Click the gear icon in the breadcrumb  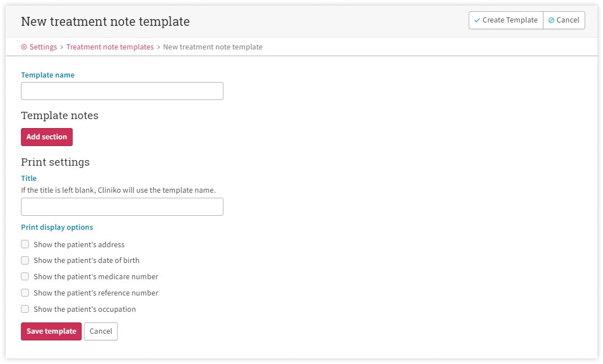pos(24,47)
